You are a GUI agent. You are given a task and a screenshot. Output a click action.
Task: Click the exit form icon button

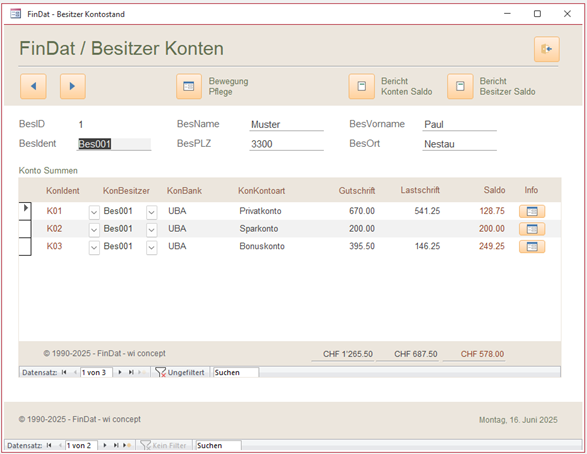(x=547, y=49)
